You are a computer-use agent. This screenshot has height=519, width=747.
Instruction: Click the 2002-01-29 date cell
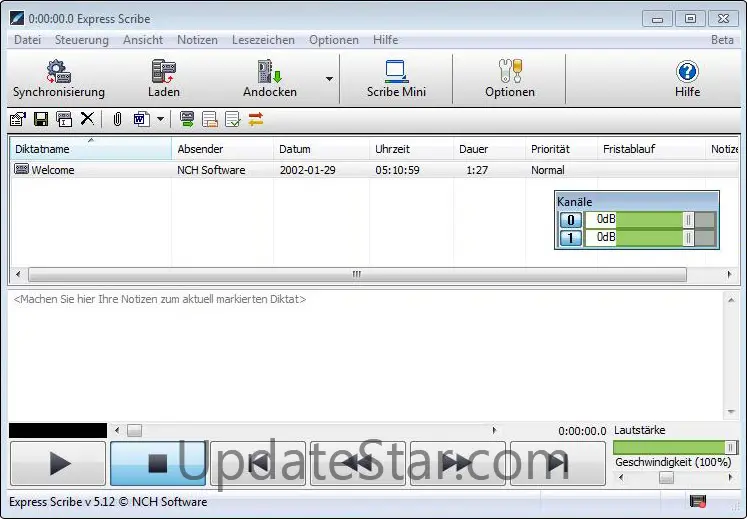(308, 170)
